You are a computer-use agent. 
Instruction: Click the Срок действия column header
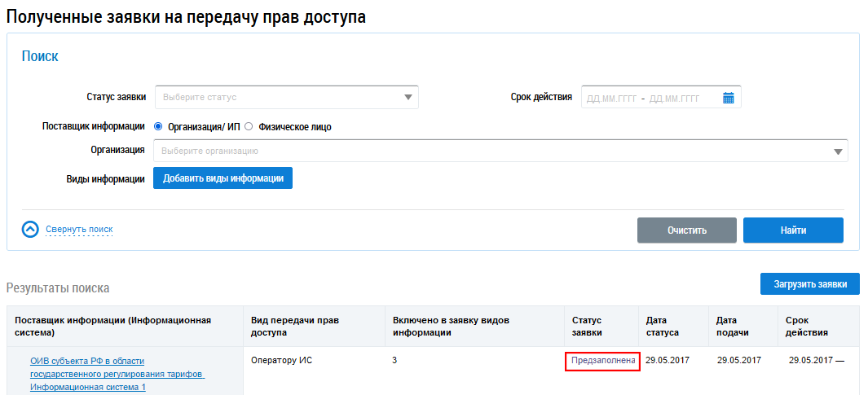[x=806, y=326]
